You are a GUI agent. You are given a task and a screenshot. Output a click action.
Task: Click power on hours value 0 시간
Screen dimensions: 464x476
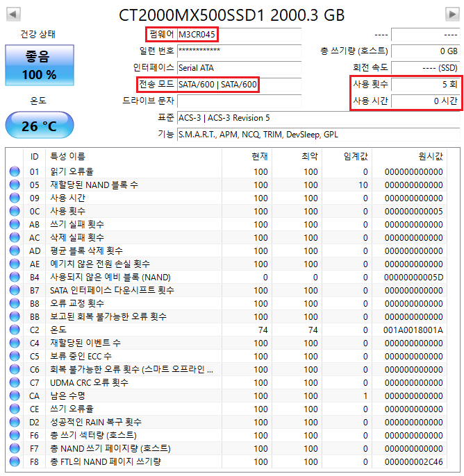tap(425, 101)
